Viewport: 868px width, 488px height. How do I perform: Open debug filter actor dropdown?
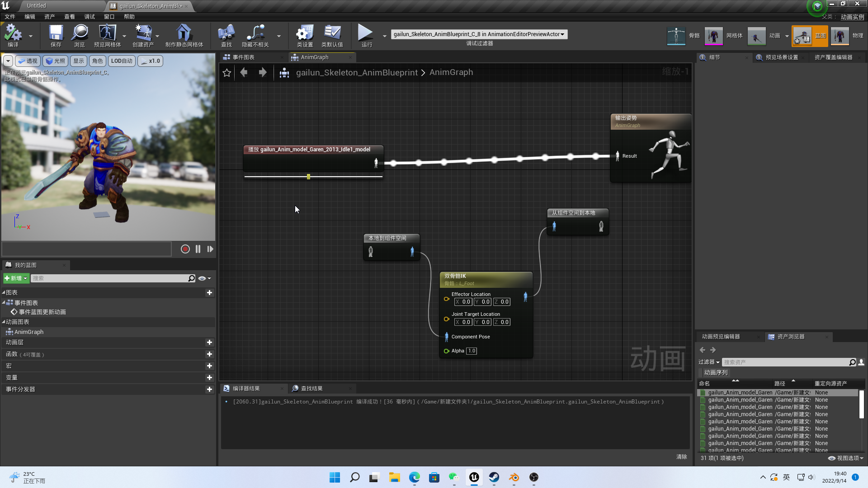pos(479,34)
